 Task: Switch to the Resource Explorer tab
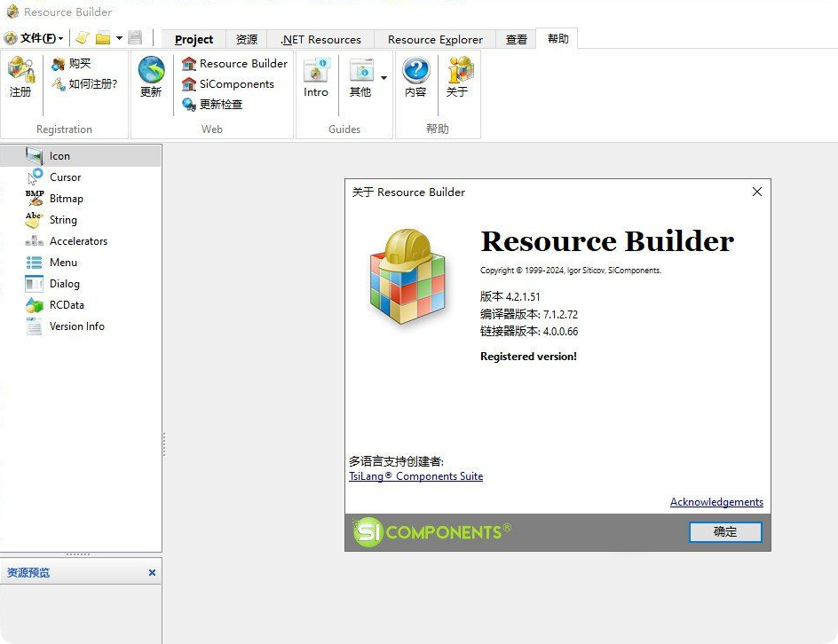(435, 40)
